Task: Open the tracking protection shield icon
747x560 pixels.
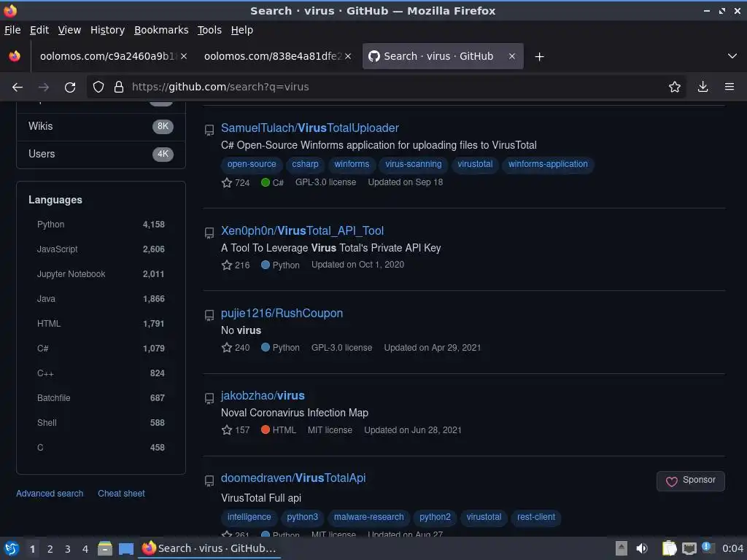Action: [x=98, y=87]
